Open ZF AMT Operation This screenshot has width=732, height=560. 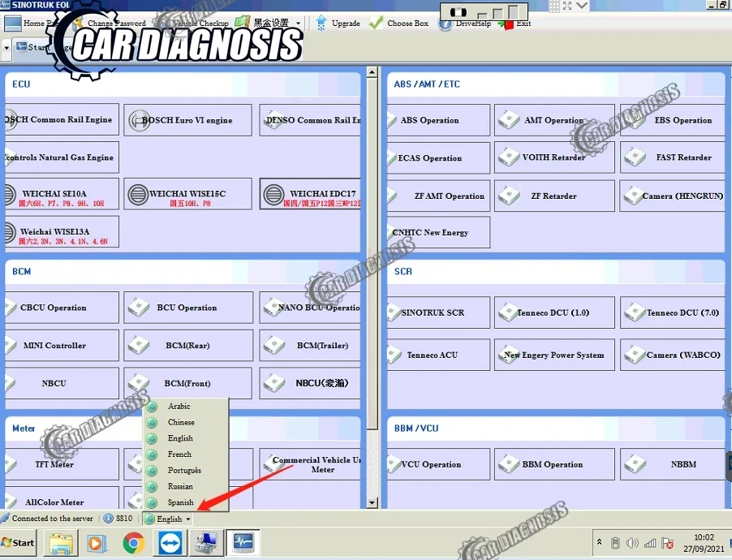[x=438, y=196]
